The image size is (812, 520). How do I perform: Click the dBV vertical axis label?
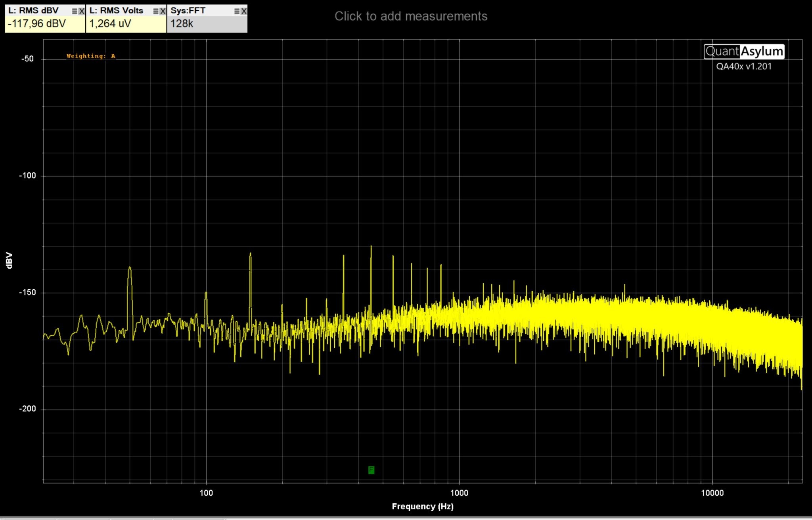tap(10, 260)
